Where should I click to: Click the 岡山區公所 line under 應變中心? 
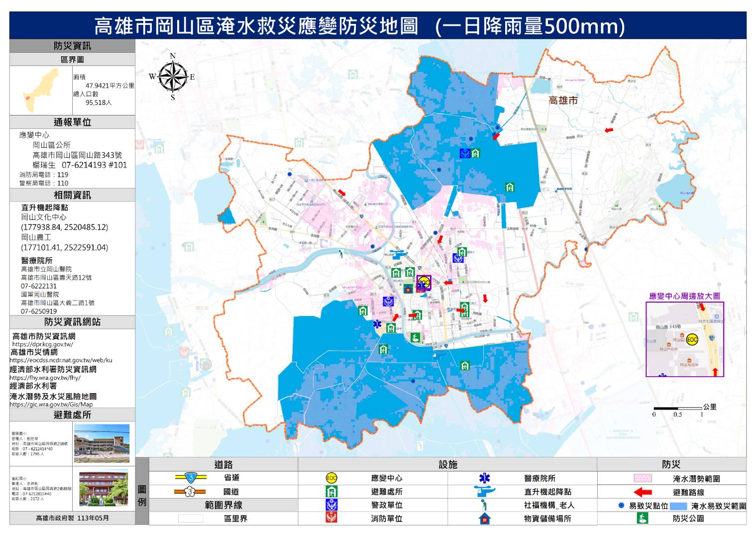(51, 145)
